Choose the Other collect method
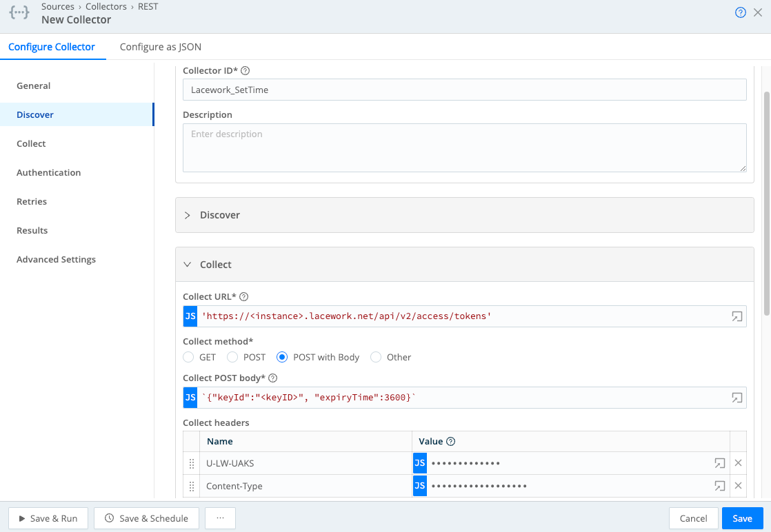Screen dimensions: 771x532 (x=376, y=357)
